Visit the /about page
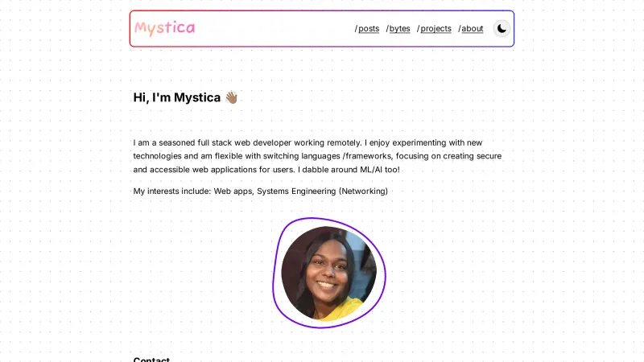This screenshot has width=644, height=362. tap(471, 29)
